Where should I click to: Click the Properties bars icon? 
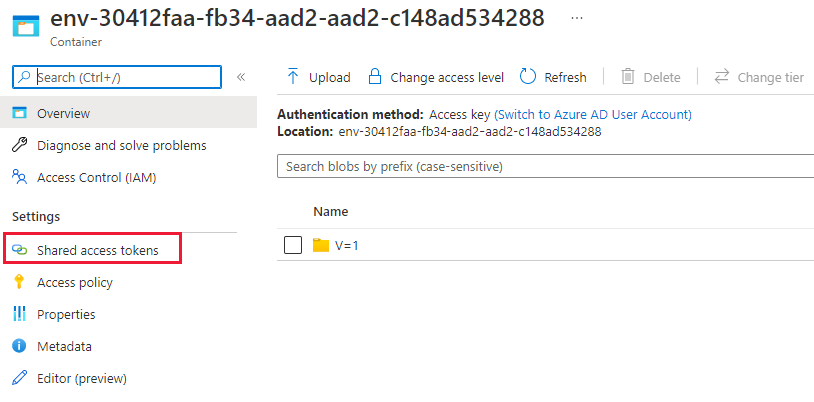19,314
